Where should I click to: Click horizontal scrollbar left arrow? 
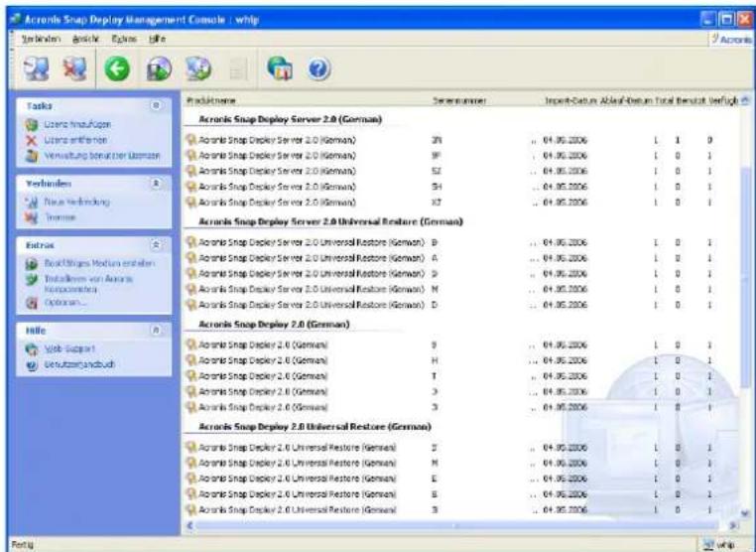tap(189, 525)
